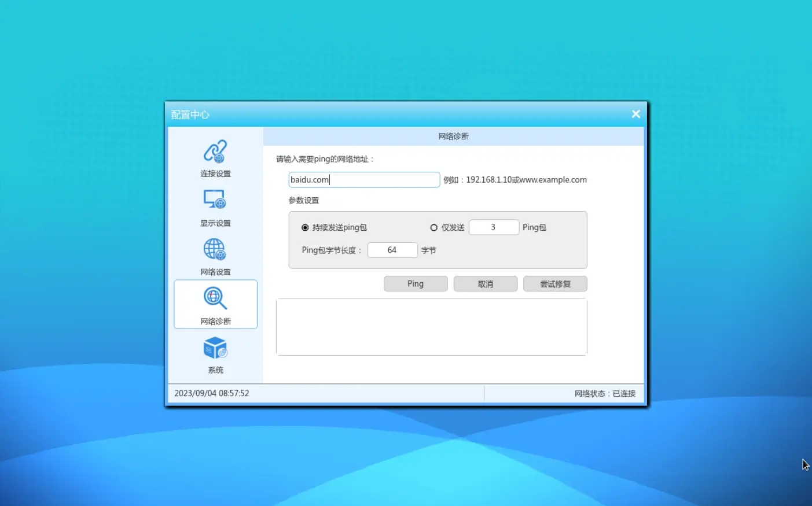Select the 持续发送ping包 radio button
The height and width of the screenshot is (506, 812).
[x=305, y=228]
